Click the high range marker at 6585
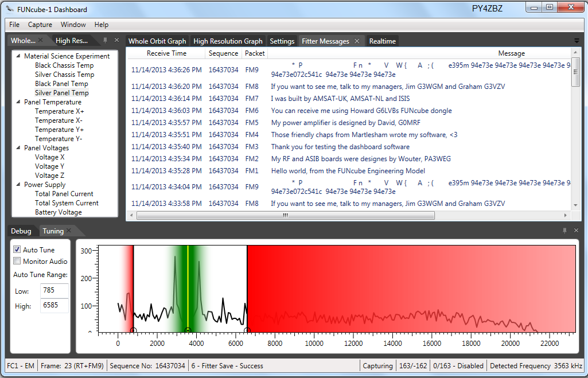 click(247, 330)
